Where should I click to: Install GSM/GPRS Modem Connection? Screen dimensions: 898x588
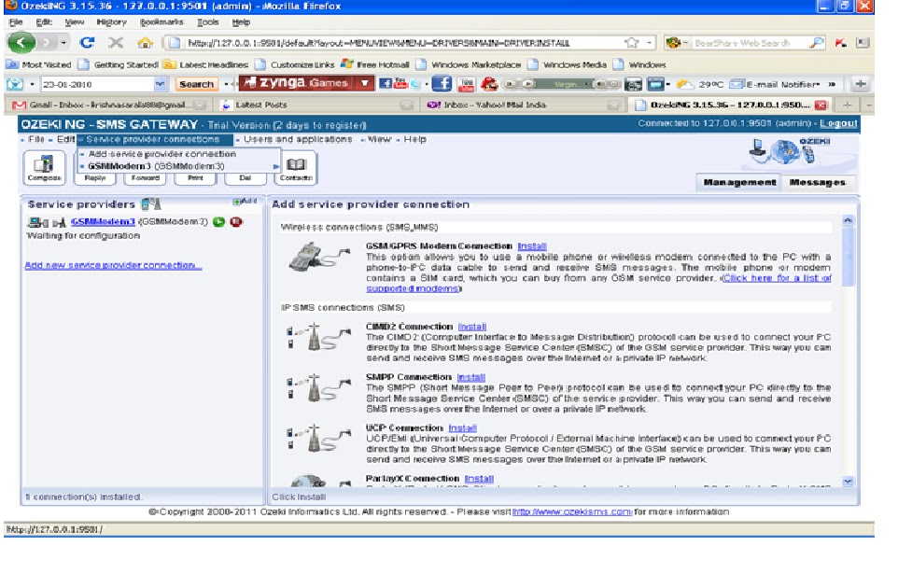(532, 245)
